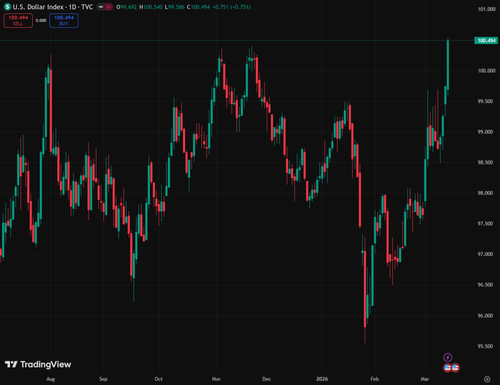The width and height of the screenshot is (500, 385).
Task: Click the 97.500 price axis label
Action: [485, 224]
